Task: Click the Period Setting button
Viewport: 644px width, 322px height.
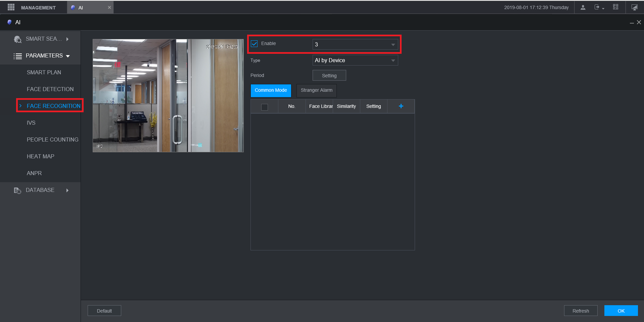Action: (329, 76)
